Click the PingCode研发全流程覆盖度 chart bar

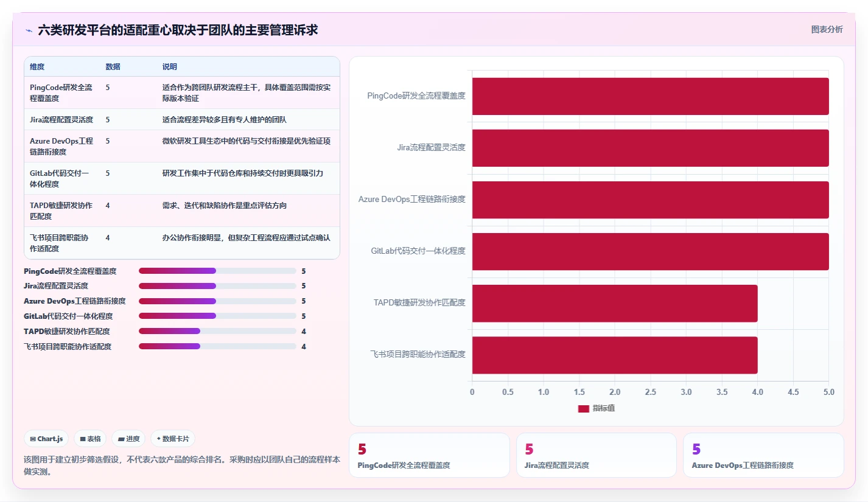pyautogui.click(x=650, y=96)
